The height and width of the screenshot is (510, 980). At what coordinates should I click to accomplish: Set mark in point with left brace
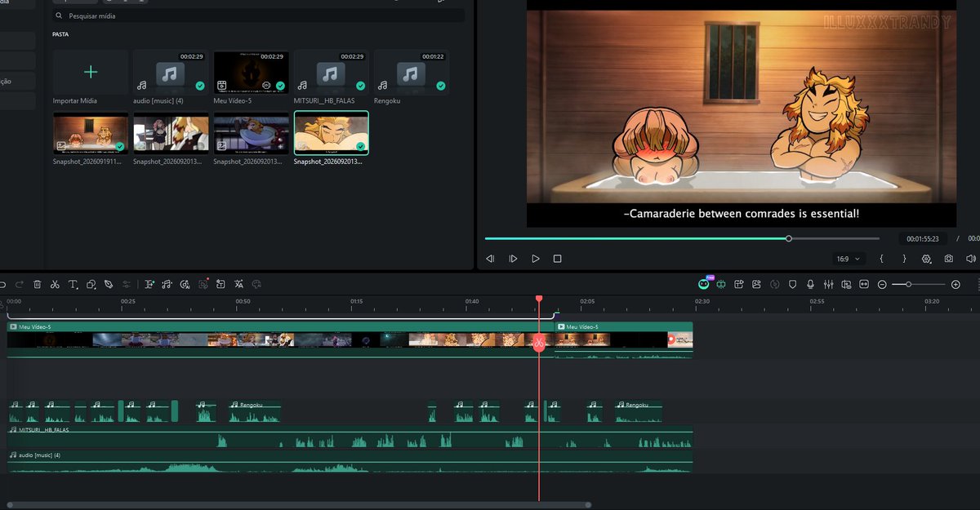(x=882, y=259)
